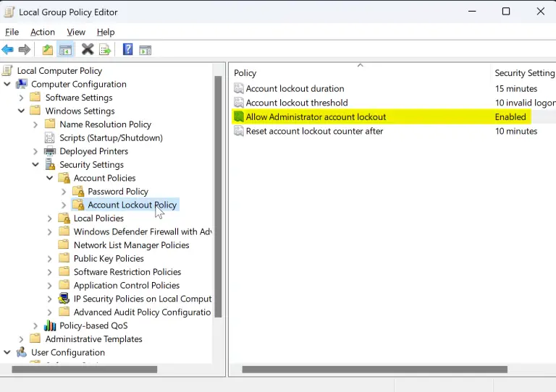Click the Password Policy folder icon
The image size is (556, 392).
click(78, 191)
